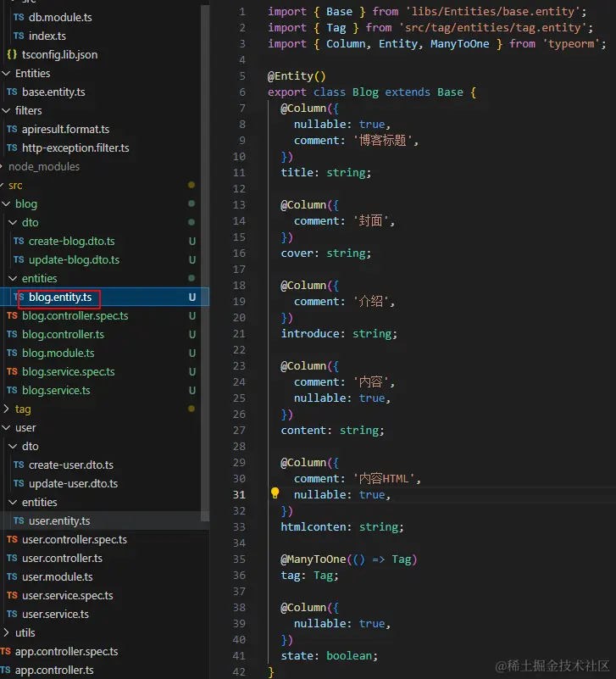The width and height of the screenshot is (616, 679).
Task: Click the '内容HTML' comment string
Action: (x=384, y=478)
